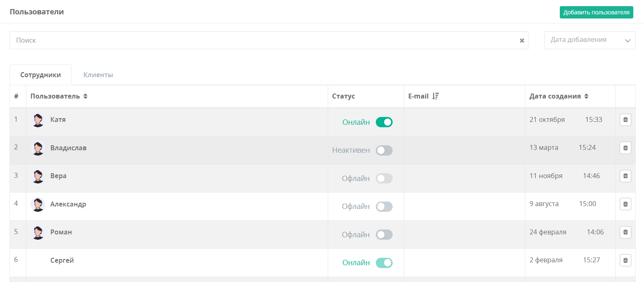Toggle Роман's Офлайн switch

click(384, 234)
